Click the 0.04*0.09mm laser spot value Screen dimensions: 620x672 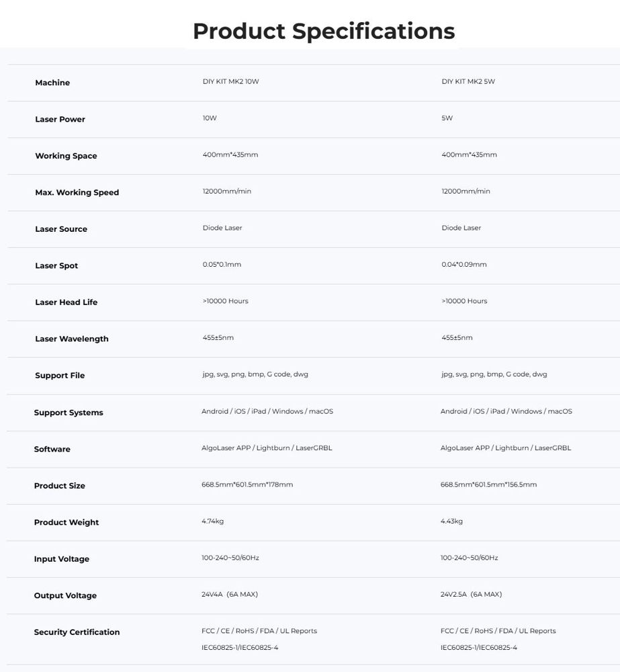click(464, 264)
